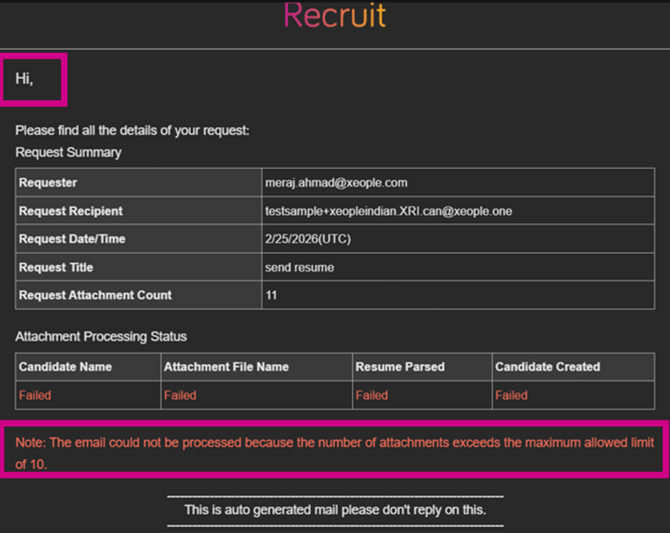This screenshot has width=670, height=533.
Task: Select the Request Summary heading
Action: [x=68, y=152]
